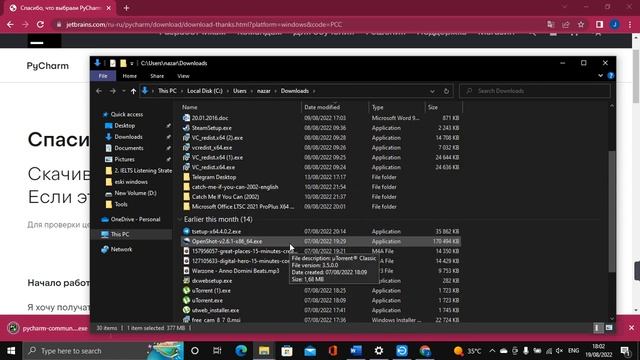Open Microsoft Store from taskbar

(x=287, y=351)
